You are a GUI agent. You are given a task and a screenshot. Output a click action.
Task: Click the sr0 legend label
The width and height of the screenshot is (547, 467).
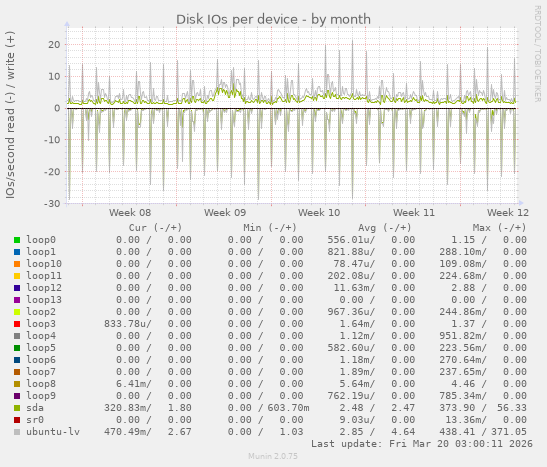(35, 420)
